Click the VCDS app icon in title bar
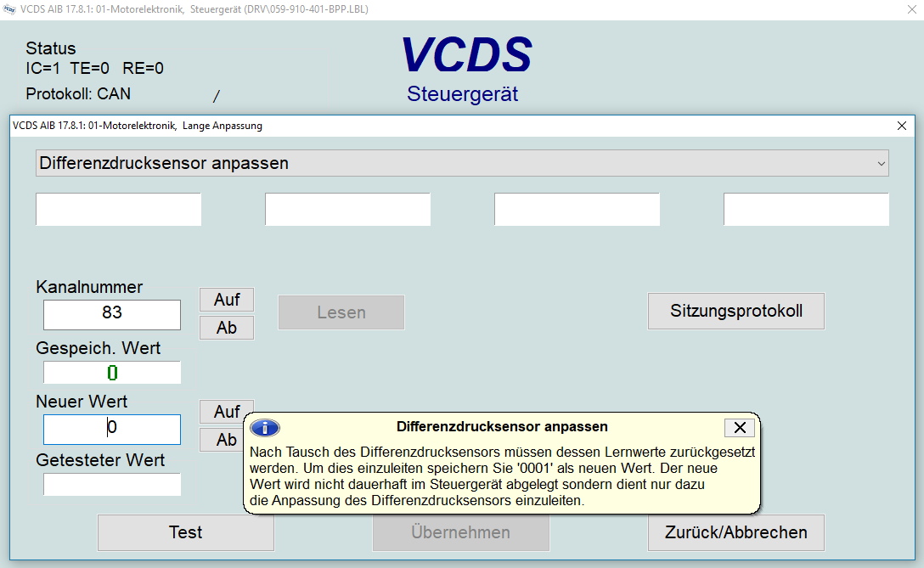Screen dimensions: 924x568 pos(9,9)
